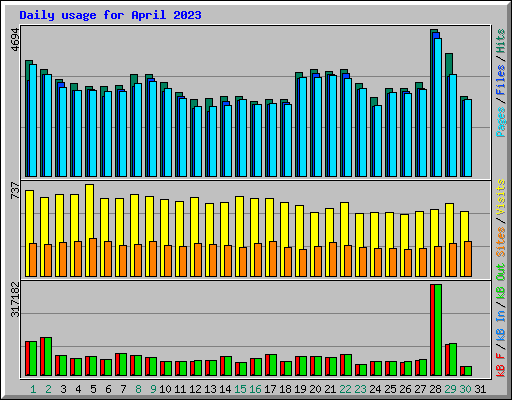Click day label 24 on the x-axis
The width and height of the screenshot is (512, 400).
point(375,389)
